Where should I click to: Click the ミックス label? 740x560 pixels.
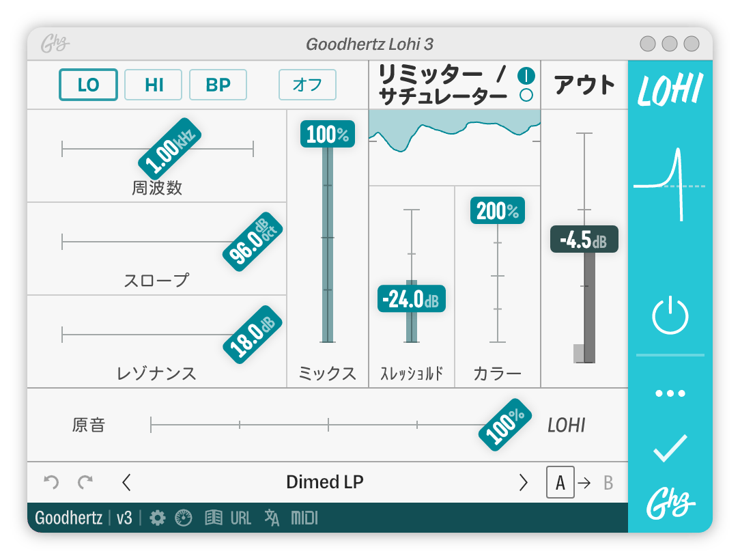(328, 374)
